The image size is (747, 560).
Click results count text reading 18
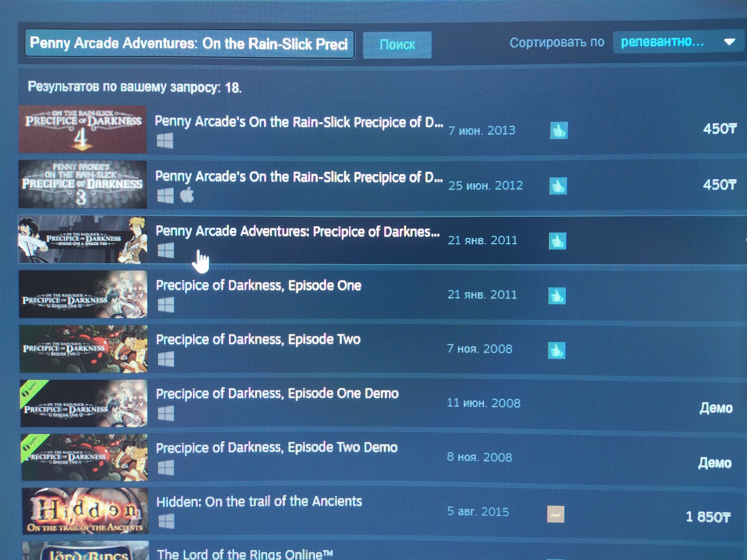(135, 87)
